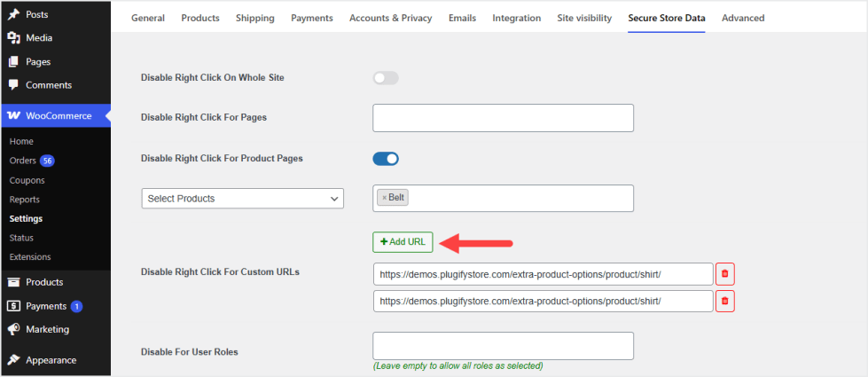
Task: Switch to the Payments settings tab
Action: 312,19
